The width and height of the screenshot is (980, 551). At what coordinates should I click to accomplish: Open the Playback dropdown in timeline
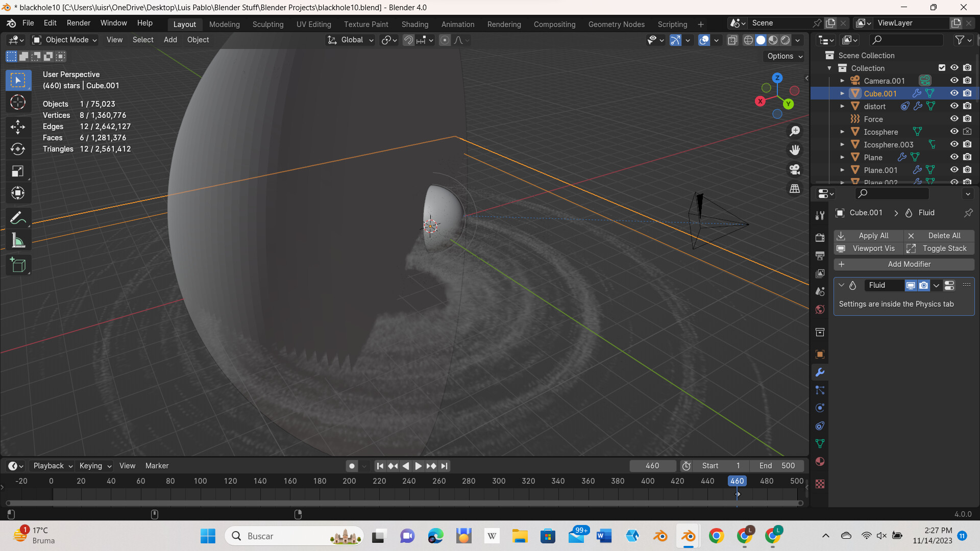(53, 466)
